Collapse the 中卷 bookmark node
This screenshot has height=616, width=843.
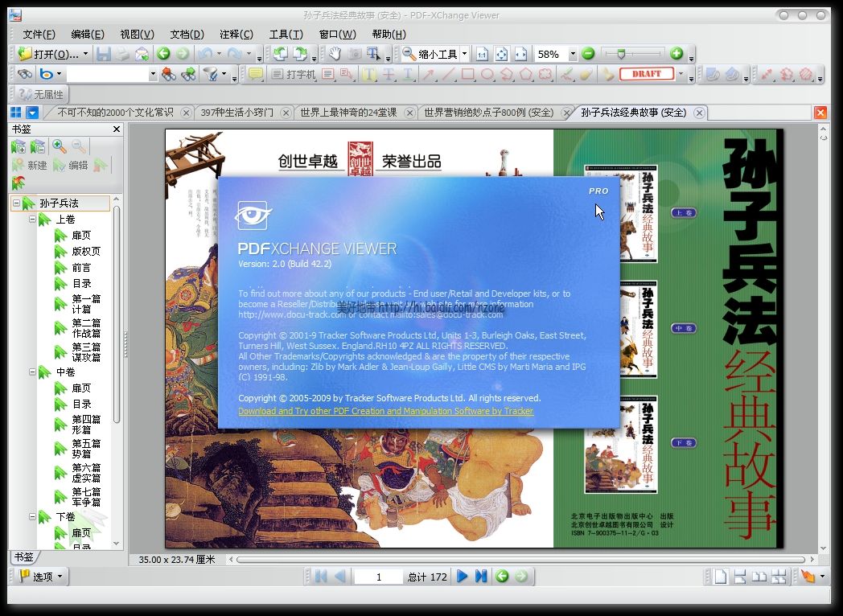click(x=32, y=372)
